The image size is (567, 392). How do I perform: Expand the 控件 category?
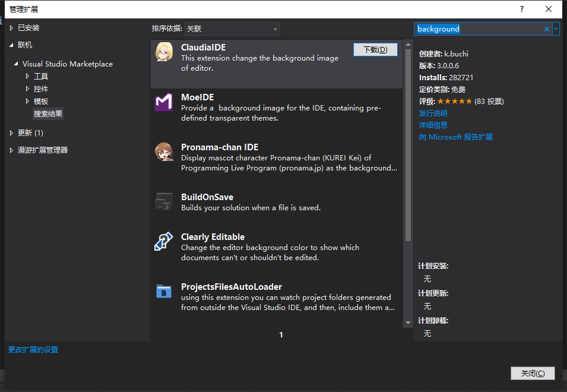[x=27, y=88]
